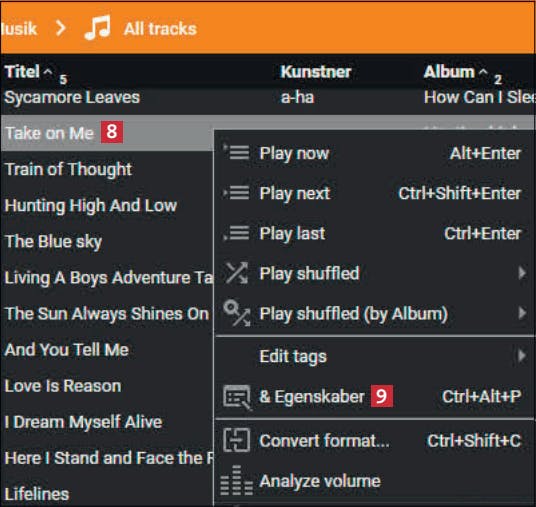Screen dimensions: 536x507
Task: Expand the Edit tags submenu arrow
Action: (x=522, y=356)
